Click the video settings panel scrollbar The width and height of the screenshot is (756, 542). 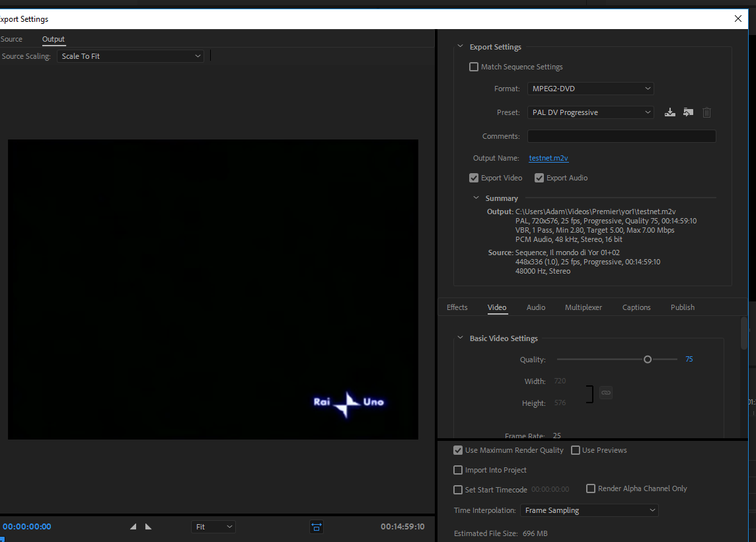click(744, 333)
